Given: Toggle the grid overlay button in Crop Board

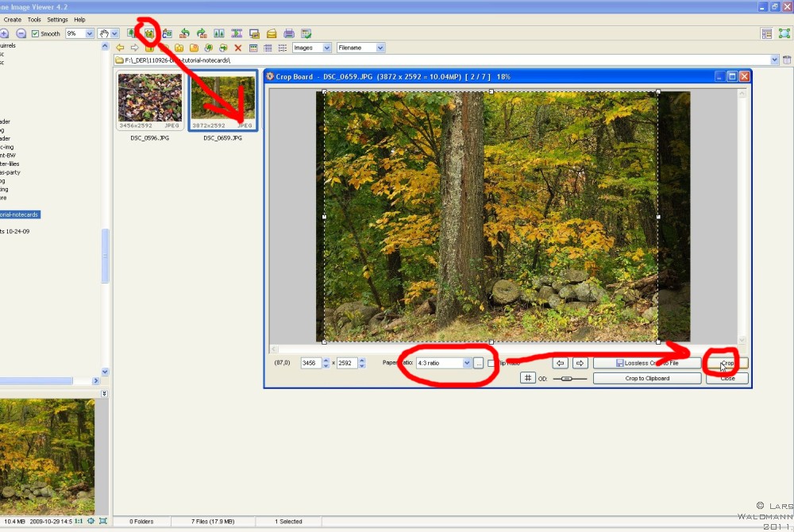Looking at the screenshot, I should tap(527, 378).
